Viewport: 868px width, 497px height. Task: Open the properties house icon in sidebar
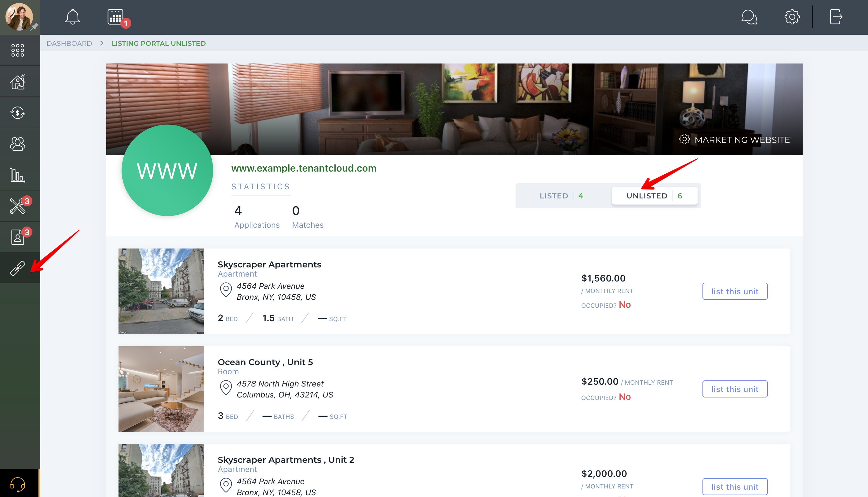tap(18, 81)
